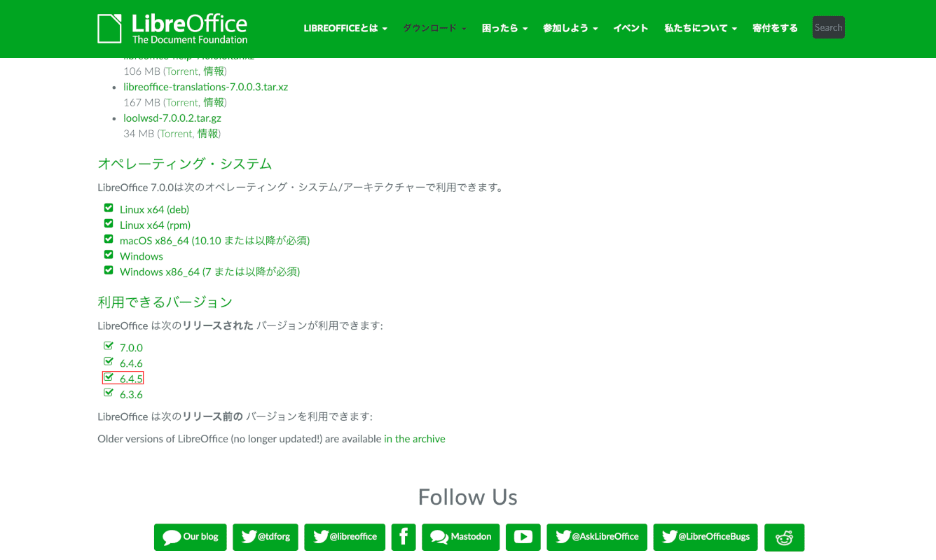Open Torrent link for the 167 MB file
The image size is (936, 560).
pos(182,102)
